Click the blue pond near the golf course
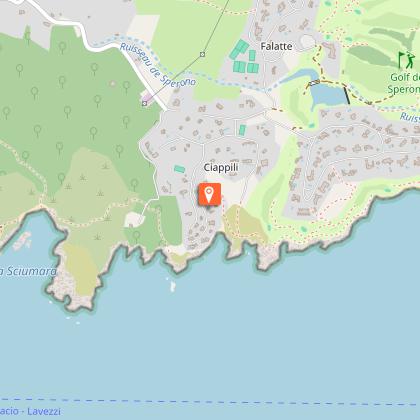The width and height of the screenshot is (420, 420). [x=329, y=95]
